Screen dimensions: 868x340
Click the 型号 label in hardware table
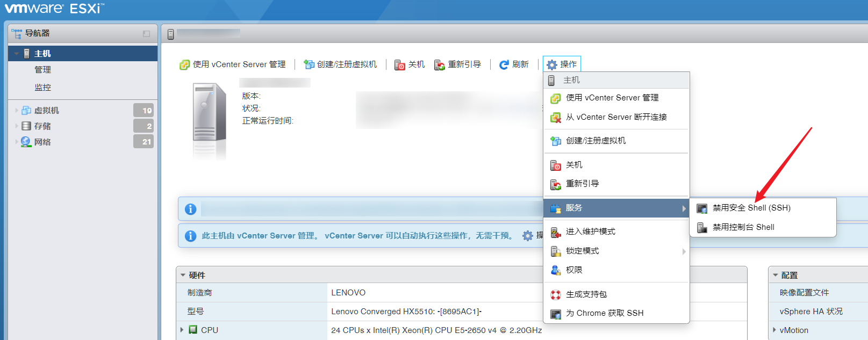[196, 312]
